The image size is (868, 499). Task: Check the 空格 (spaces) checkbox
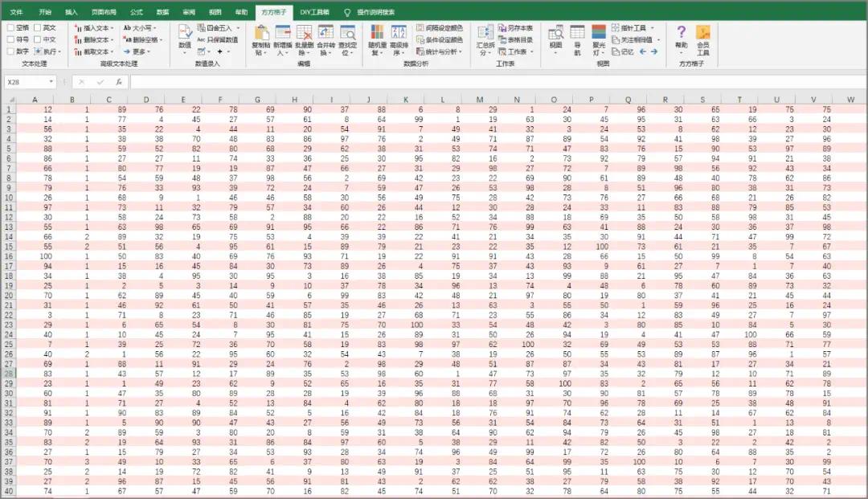[9, 28]
